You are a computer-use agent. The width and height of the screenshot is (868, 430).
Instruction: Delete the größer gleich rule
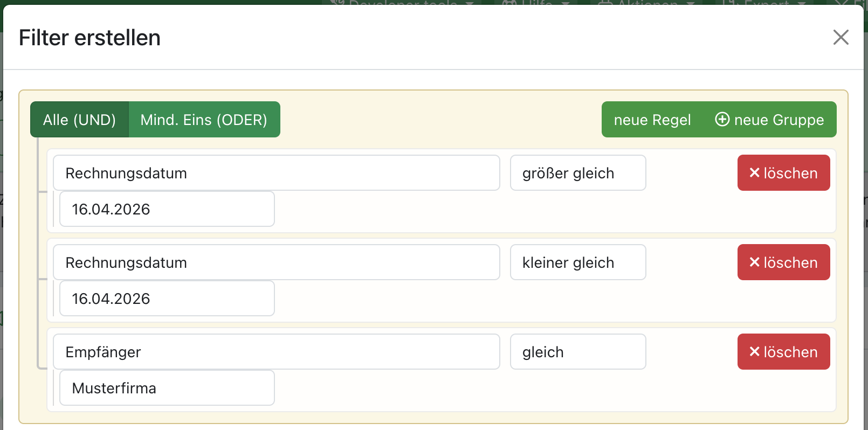click(x=783, y=173)
